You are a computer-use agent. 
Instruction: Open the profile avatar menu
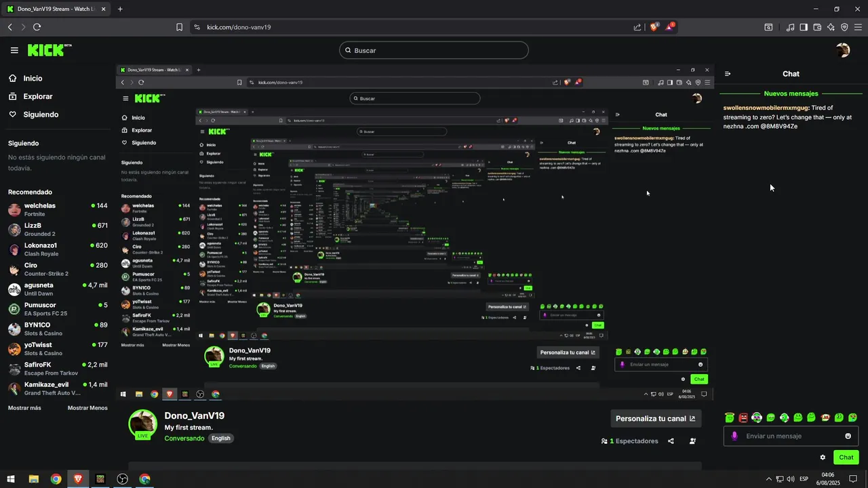843,50
